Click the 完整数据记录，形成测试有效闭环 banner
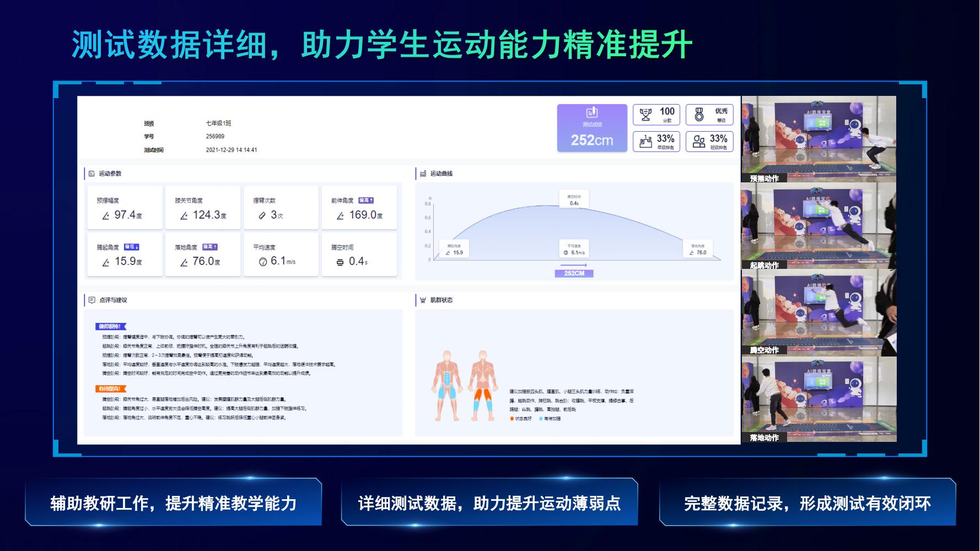Screen dimensions: 980x551 tap(807, 503)
